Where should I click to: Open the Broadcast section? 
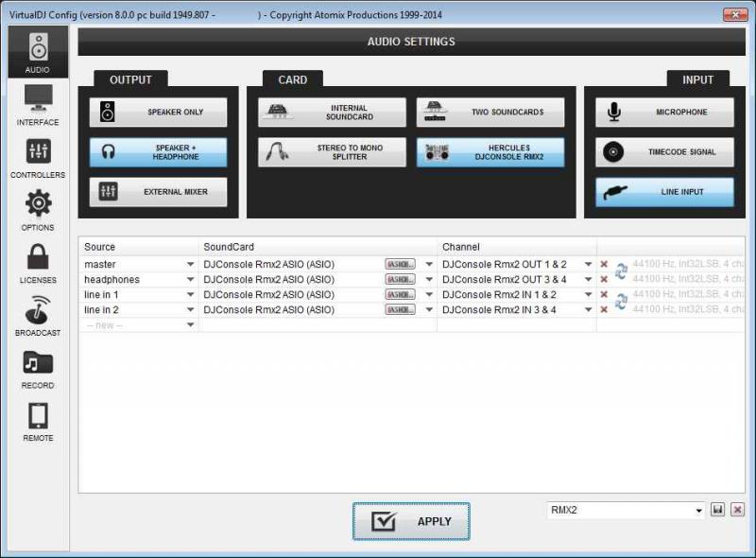39,316
